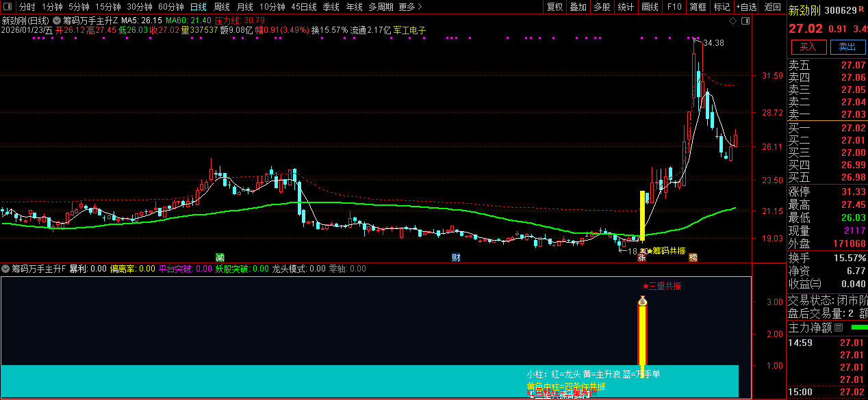Click the tall yellow signal bar in main chart
The height and width of the screenshot is (400, 868).
[x=642, y=215]
